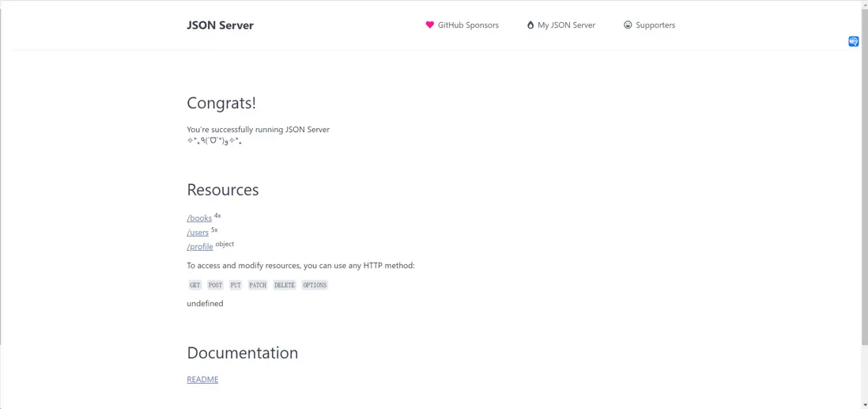868x409 pixels.
Task: Click the GET method tag
Action: (x=195, y=286)
